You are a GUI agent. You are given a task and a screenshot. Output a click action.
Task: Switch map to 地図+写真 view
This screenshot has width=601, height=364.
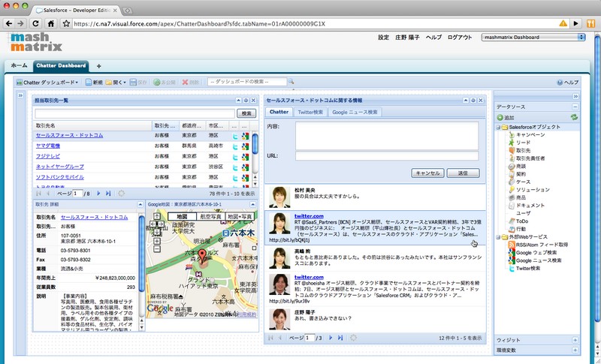click(239, 216)
